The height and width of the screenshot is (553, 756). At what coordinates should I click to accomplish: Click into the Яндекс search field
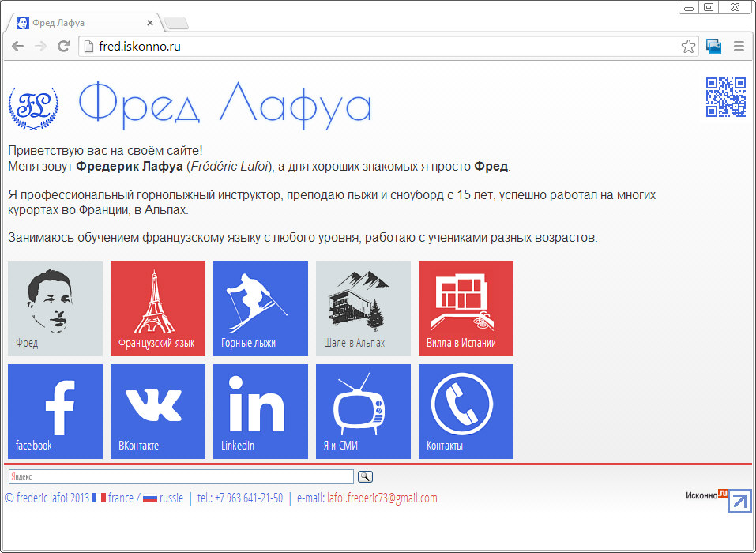coord(181,477)
